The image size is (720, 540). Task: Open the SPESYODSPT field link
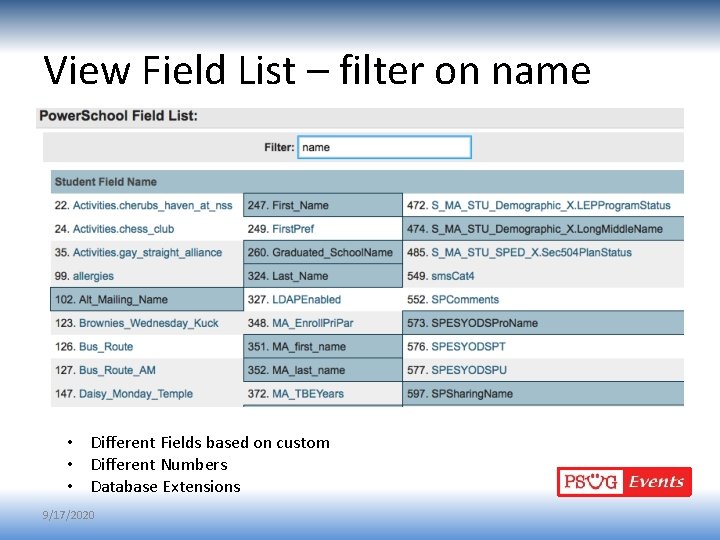[x=468, y=347]
